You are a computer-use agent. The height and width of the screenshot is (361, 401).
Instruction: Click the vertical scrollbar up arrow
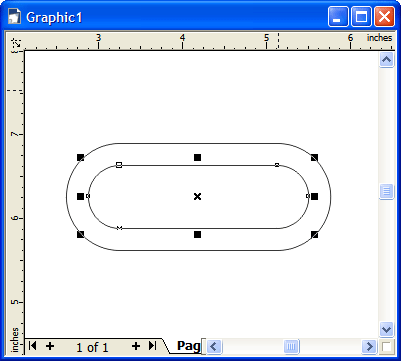[386, 60]
